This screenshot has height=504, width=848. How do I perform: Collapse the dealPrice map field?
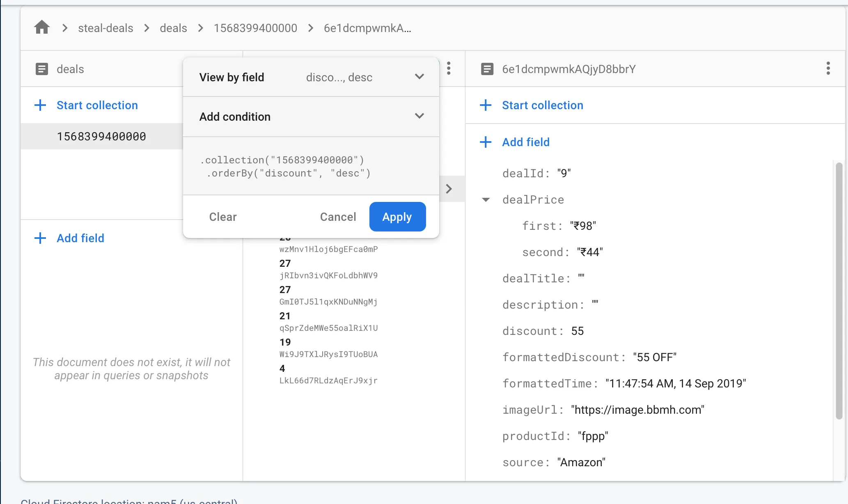(486, 200)
